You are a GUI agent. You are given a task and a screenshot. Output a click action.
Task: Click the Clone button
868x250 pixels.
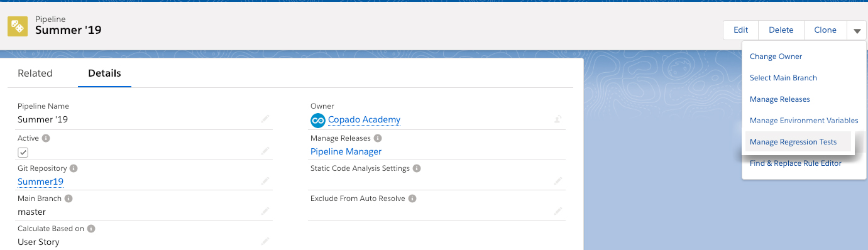pos(825,30)
